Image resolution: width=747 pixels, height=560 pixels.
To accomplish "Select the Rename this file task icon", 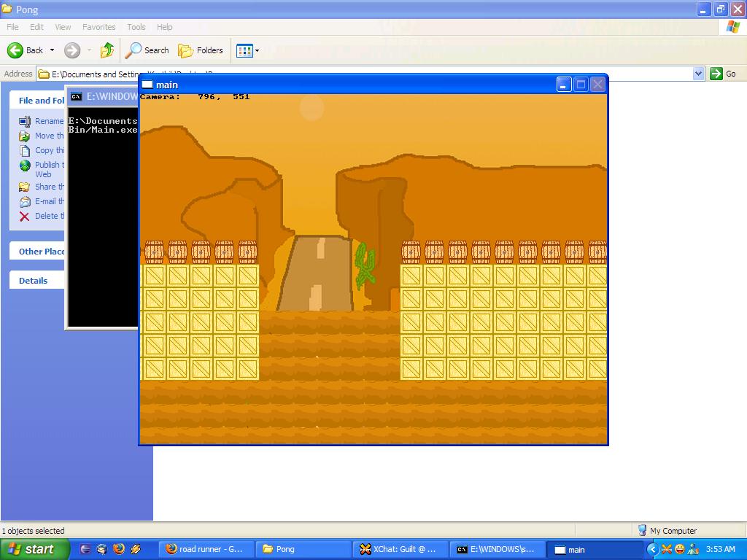I will (x=26, y=121).
